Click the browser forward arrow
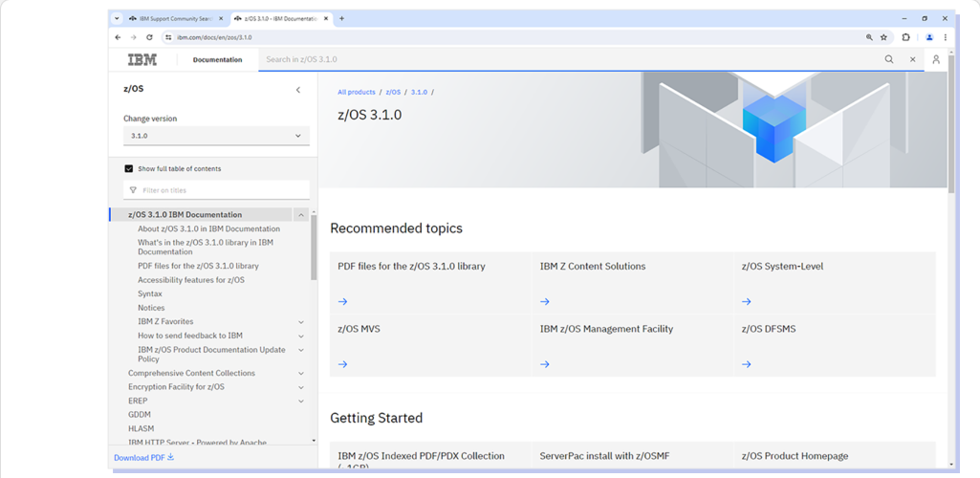Image resolution: width=980 pixels, height=478 pixels. (x=133, y=37)
